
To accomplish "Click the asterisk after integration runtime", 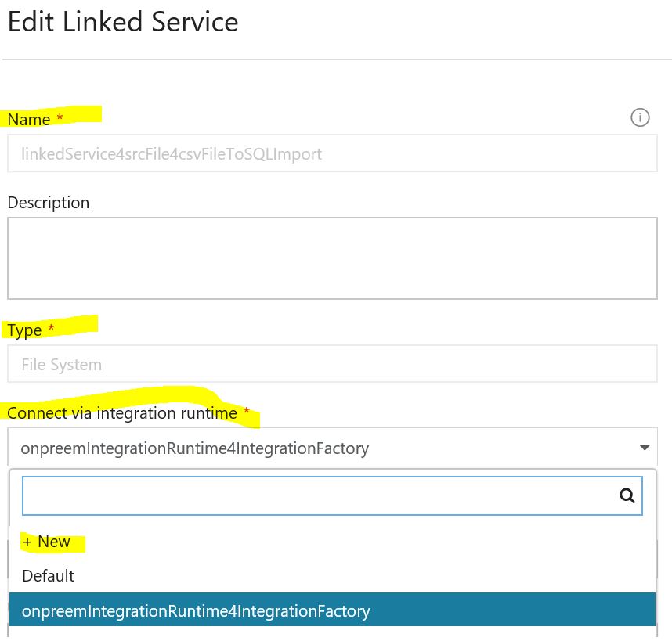I will tap(247, 411).
